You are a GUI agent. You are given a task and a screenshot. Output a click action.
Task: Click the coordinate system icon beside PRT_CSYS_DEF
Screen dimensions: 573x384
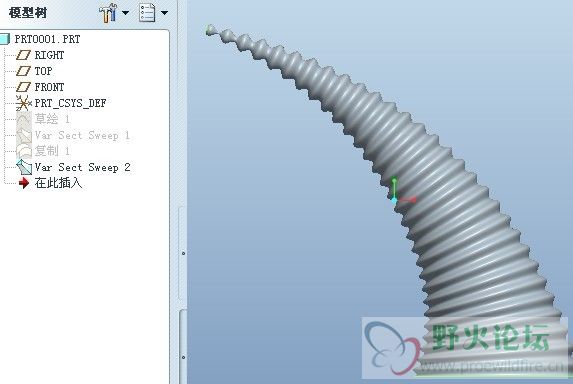[x=24, y=103]
